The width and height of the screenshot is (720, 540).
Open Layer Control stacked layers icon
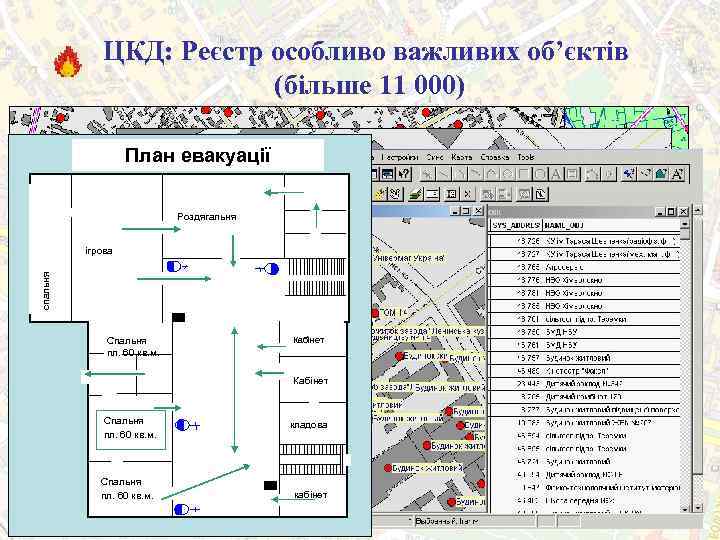[x=416, y=194]
